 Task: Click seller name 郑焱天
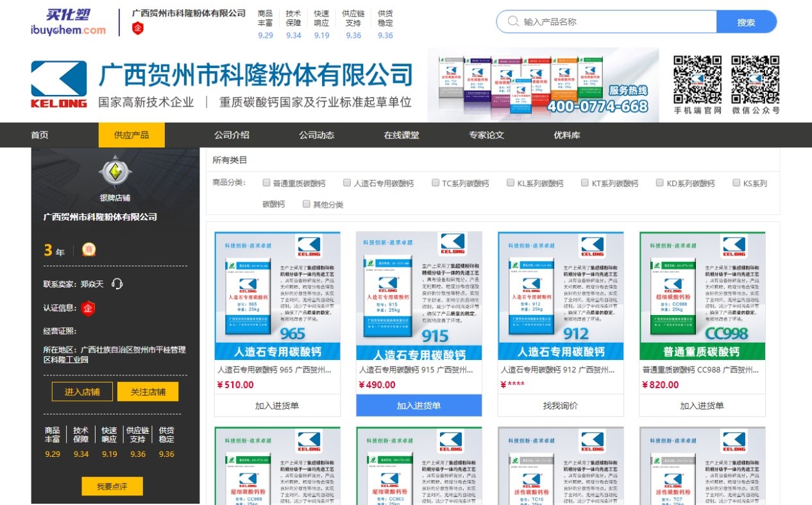[x=92, y=284]
